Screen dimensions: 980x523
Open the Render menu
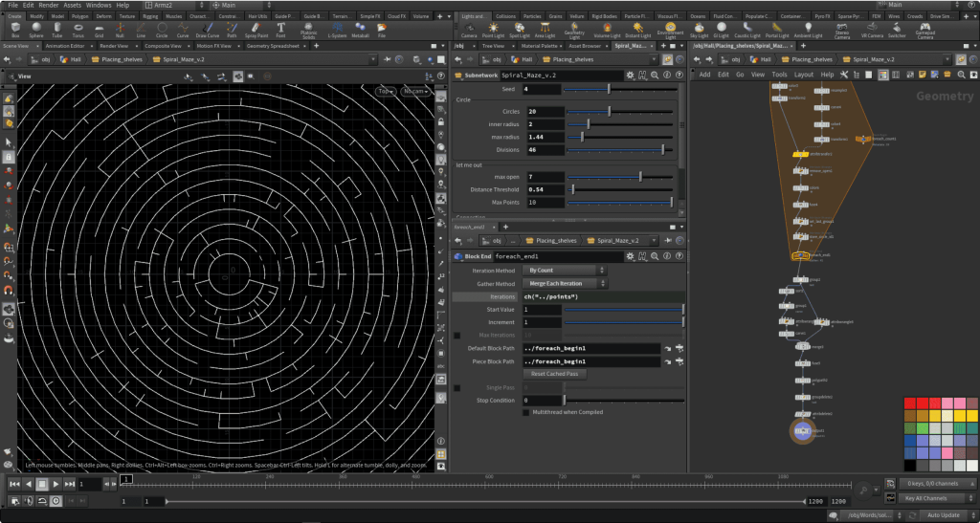coord(49,5)
